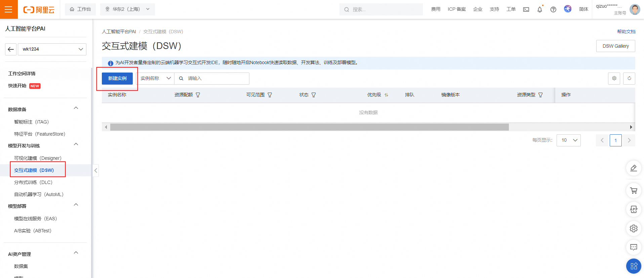Filter by resource quota column
The width and height of the screenshot is (644, 278).
click(198, 95)
